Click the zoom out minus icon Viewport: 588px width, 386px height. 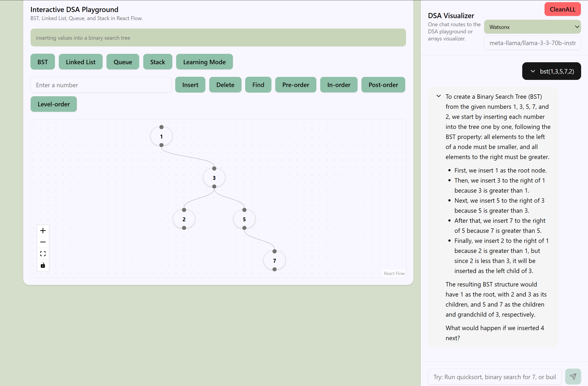[43, 242]
